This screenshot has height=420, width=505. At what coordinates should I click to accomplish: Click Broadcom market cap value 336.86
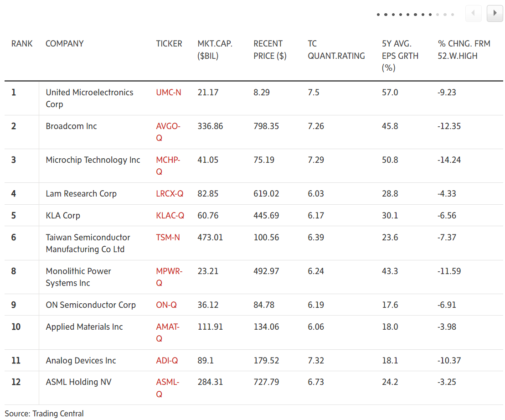coord(210,126)
